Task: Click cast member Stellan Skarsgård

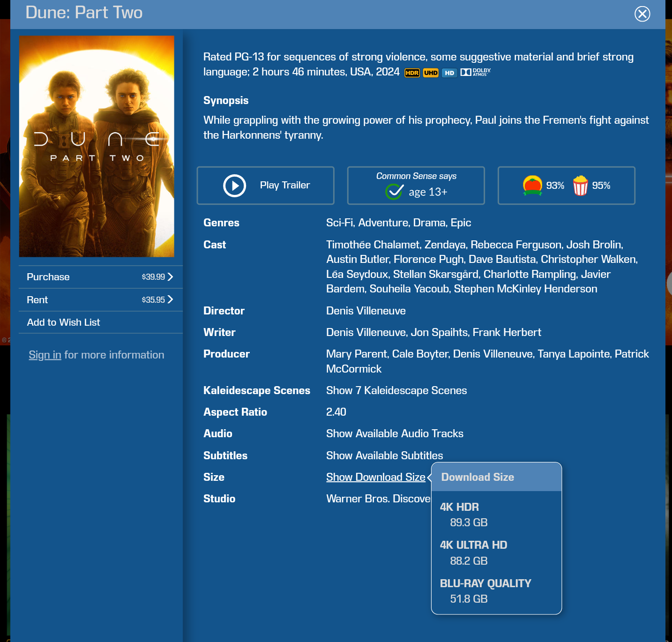Action: [436, 274]
